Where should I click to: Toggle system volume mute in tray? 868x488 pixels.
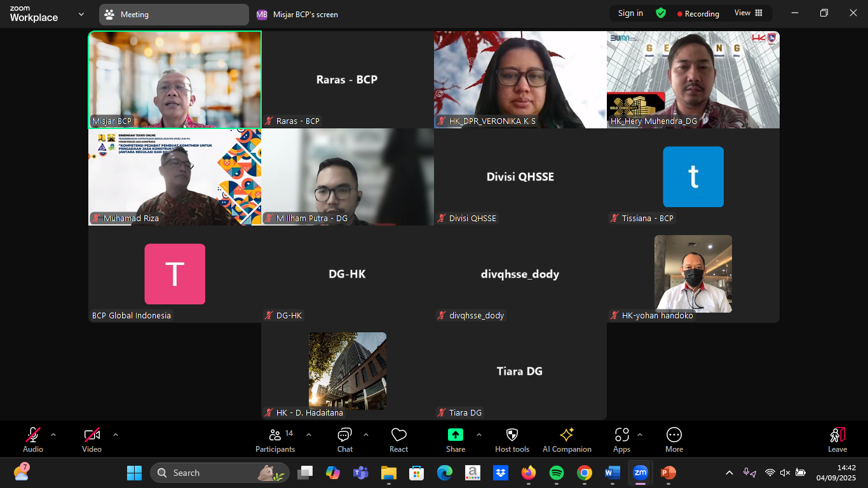tap(785, 473)
